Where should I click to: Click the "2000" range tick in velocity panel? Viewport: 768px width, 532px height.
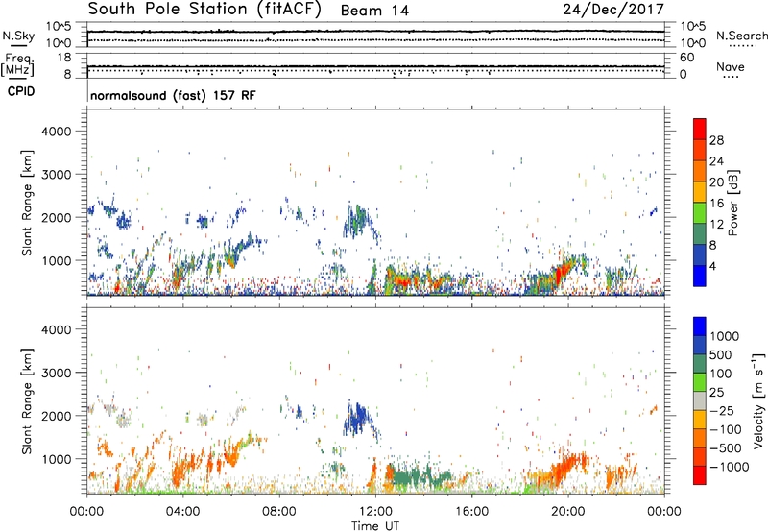click(57, 416)
